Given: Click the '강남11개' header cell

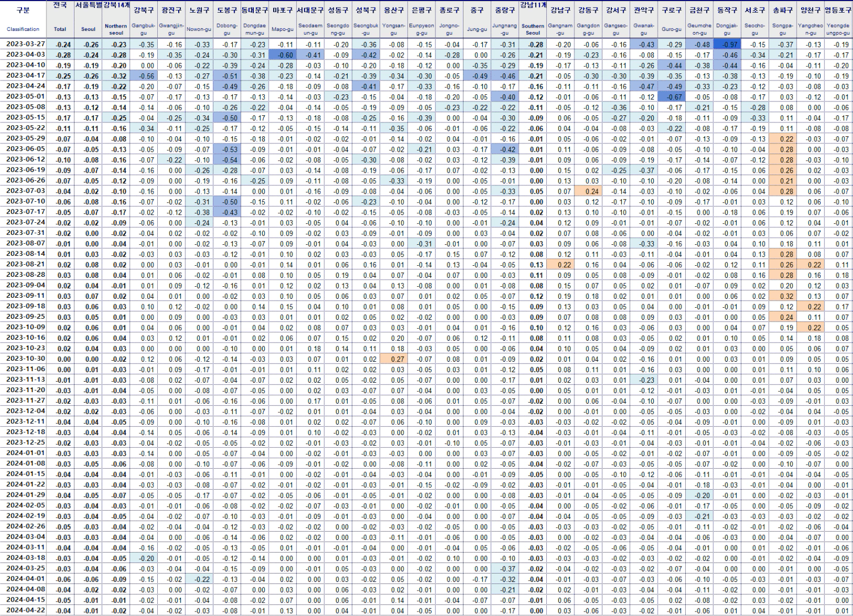Looking at the screenshot, I should [533, 5].
